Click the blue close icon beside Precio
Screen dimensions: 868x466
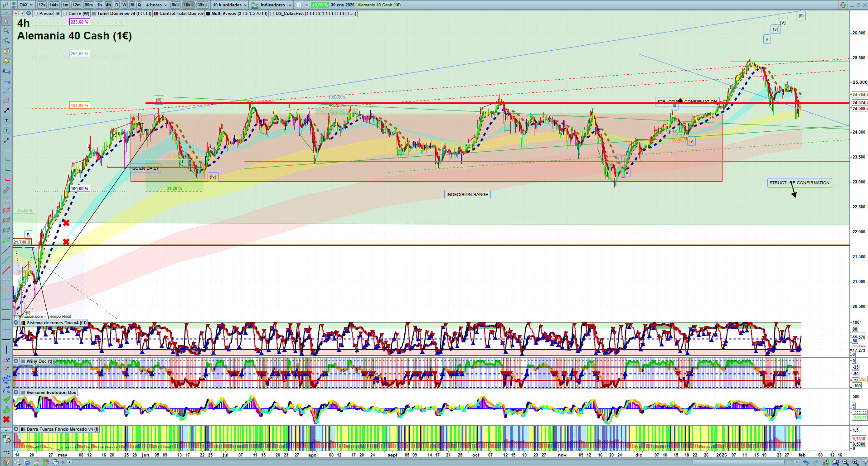click(x=29, y=14)
